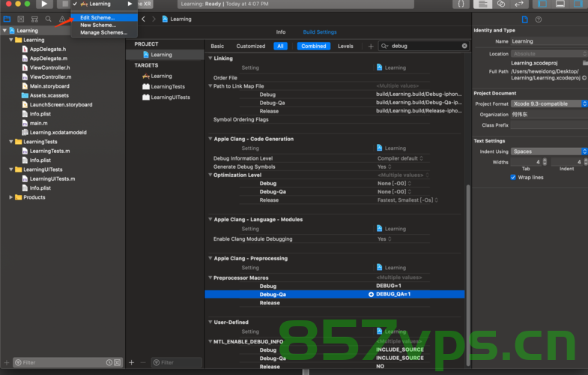
Task: Click the Organization text field
Action: [549, 115]
